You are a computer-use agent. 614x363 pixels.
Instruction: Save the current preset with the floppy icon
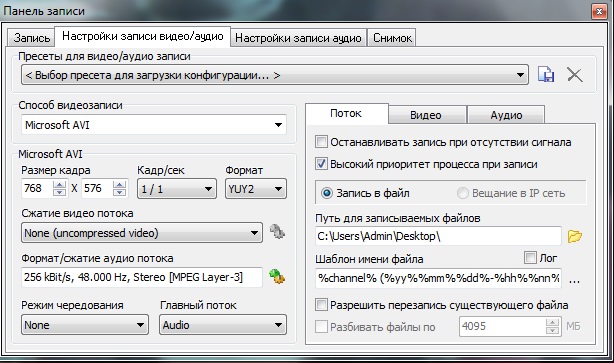point(546,74)
